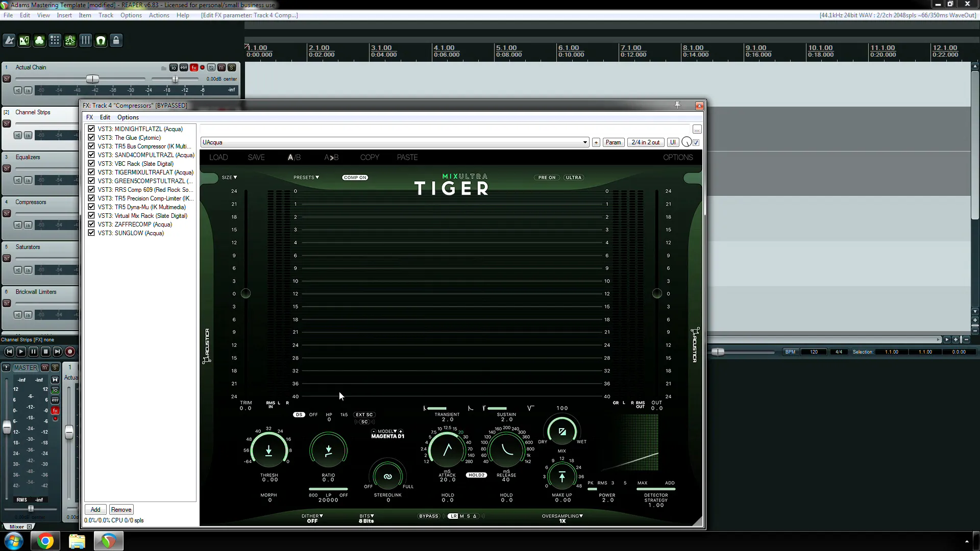Screen dimensions: 980x551
Task: Open the BITS dropdown
Action: pos(366,516)
